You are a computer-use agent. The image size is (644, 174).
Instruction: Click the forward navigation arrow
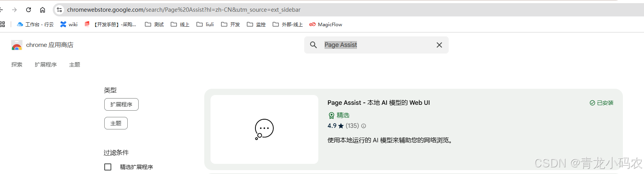click(14, 10)
